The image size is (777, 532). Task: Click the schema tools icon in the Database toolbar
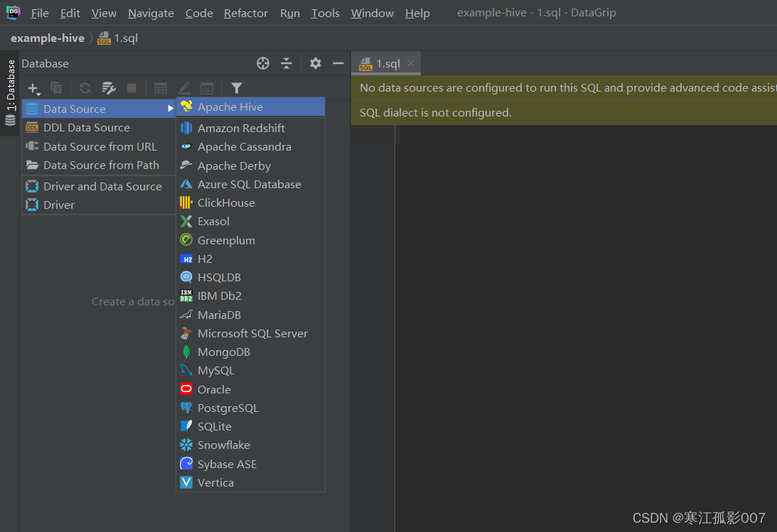click(x=109, y=88)
